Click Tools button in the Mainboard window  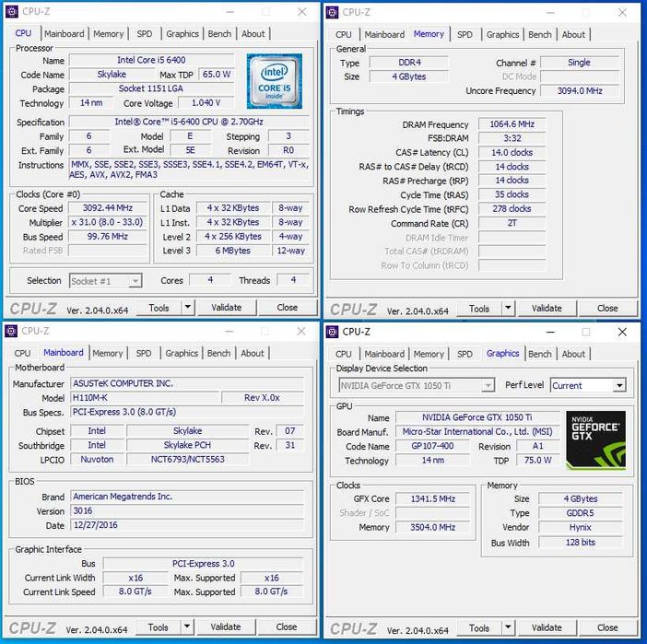point(158,627)
